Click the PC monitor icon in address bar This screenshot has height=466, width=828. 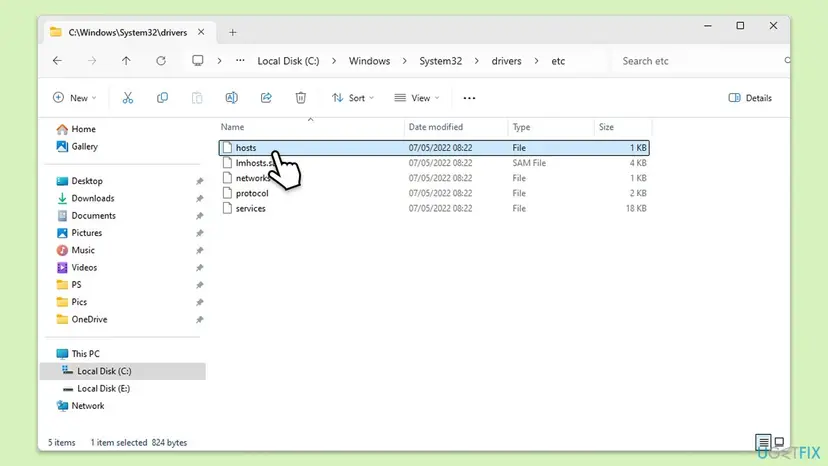click(197, 60)
